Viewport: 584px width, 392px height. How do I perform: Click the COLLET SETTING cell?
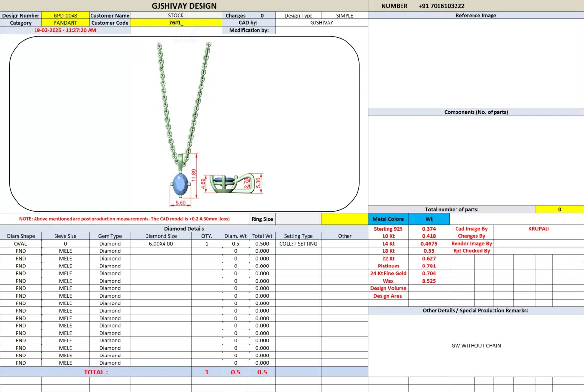coord(298,244)
